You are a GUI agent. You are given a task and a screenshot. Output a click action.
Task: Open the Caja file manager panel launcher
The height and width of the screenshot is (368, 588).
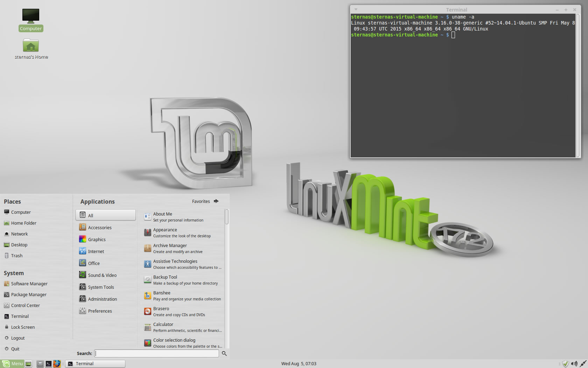coord(40,364)
